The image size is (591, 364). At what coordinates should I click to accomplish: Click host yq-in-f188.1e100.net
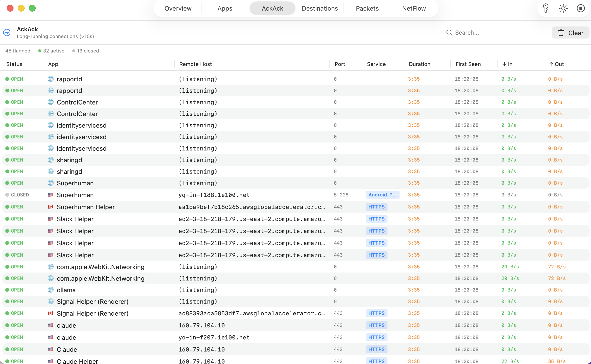tap(214, 195)
